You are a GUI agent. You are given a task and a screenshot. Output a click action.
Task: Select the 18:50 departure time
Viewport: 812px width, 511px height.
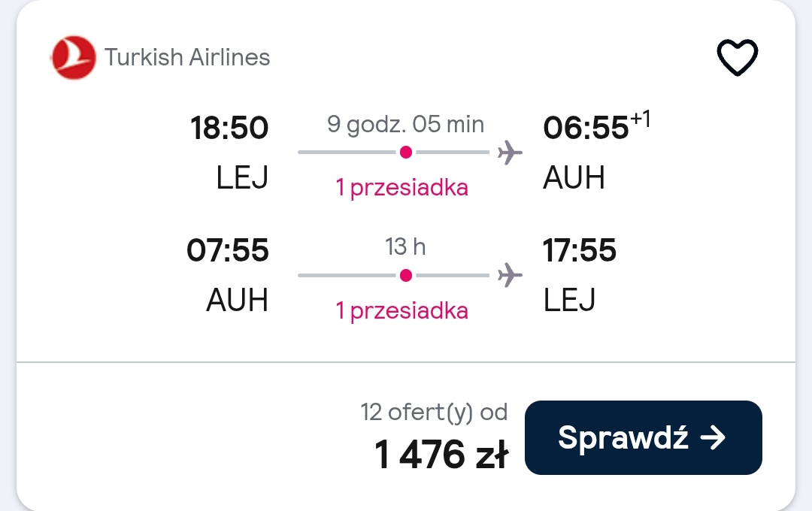click(x=229, y=127)
